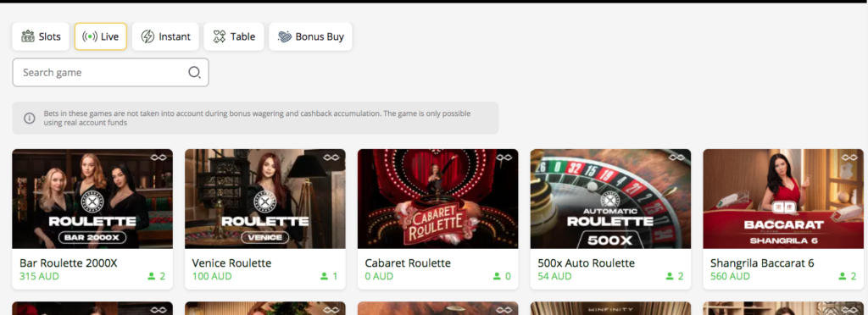Open the Slots category tab
This screenshot has height=315, width=868.
tap(41, 36)
